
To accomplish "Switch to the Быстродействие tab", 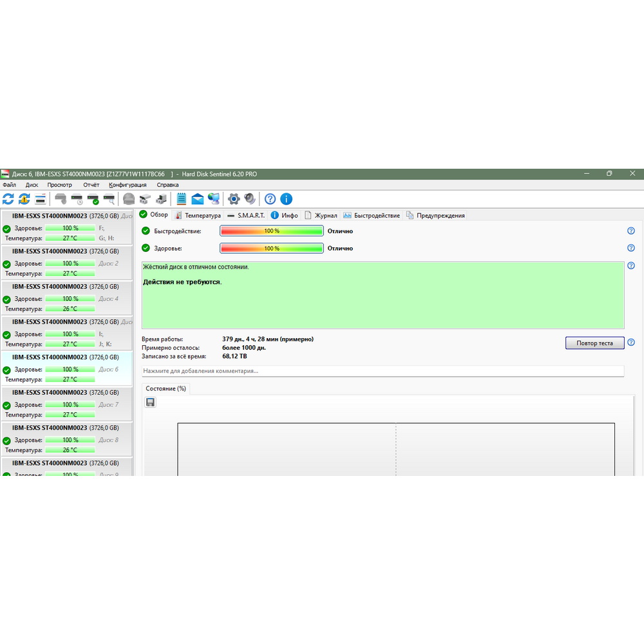I will pos(372,215).
